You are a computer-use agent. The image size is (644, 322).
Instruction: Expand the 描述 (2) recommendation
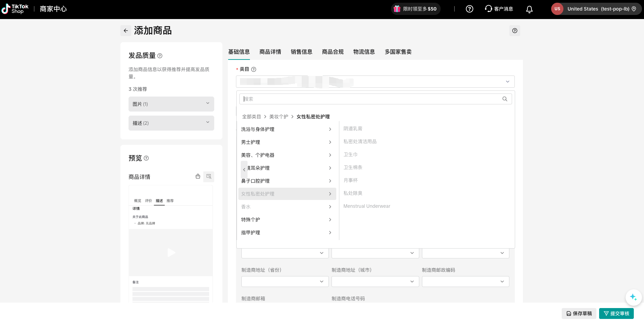coord(171,123)
